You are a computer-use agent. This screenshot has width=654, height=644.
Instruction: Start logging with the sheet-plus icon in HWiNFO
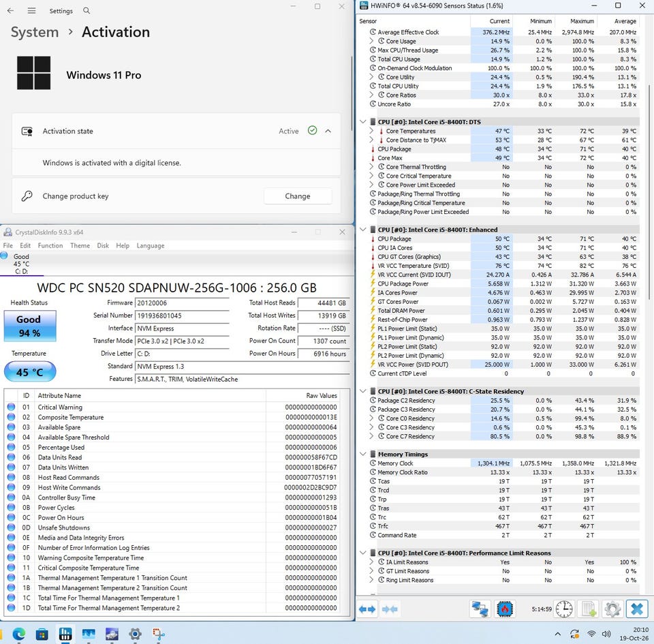[589, 609]
